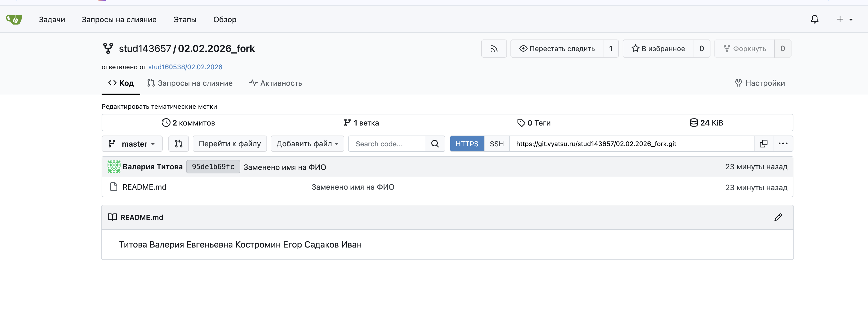Open the plus create-new dropdown
This screenshot has height=323, width=868.
click(844, 19)
